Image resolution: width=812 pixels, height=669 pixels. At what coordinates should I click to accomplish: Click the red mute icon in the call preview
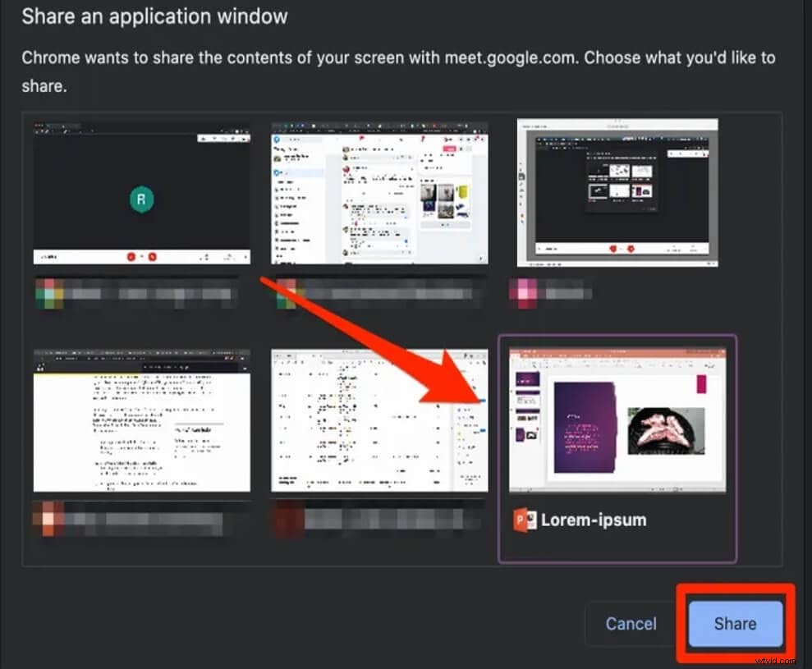point(130,257)
